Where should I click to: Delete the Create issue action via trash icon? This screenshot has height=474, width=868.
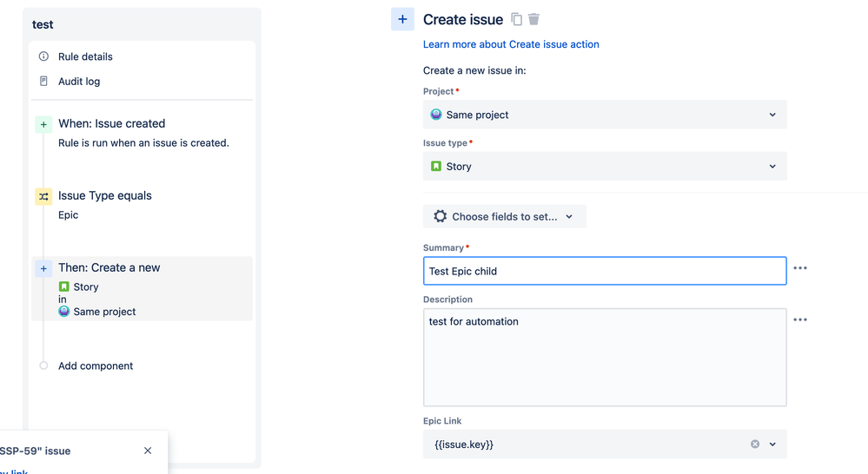[533, 19]
